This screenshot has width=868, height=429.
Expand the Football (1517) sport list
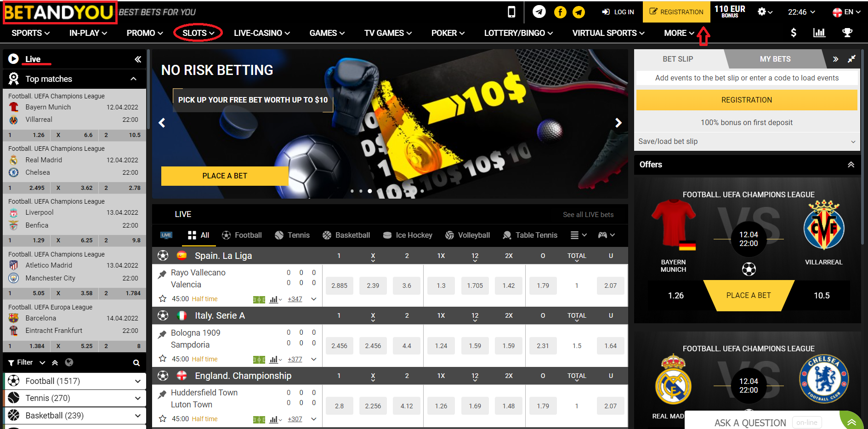(x=137, y=381)
